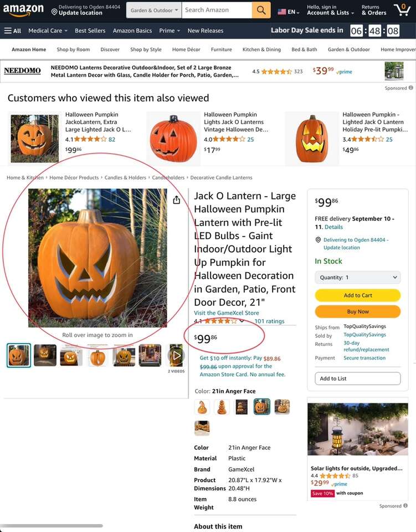Expand the Quantity dropdown
Screen dimensions: 416x532
click(x=358, y=277)
